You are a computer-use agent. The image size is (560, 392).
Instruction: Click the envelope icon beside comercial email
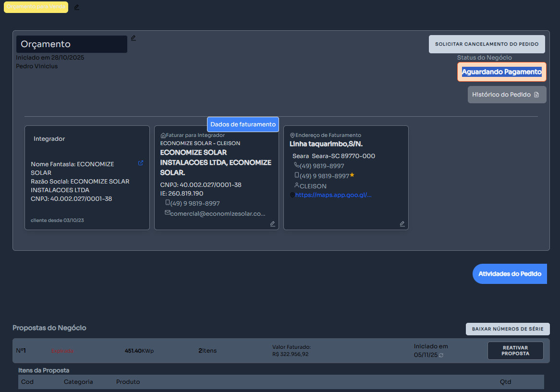pos(167,212)
